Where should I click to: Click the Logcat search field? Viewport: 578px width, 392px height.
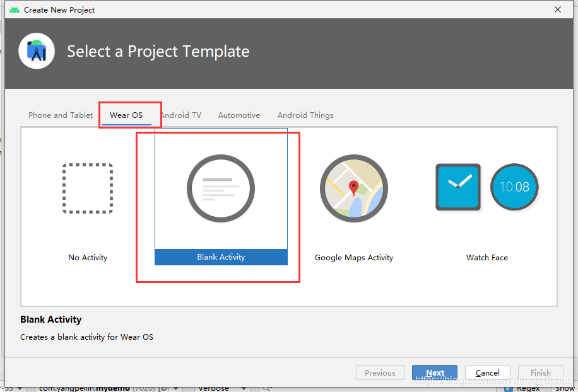pos(376,388)
